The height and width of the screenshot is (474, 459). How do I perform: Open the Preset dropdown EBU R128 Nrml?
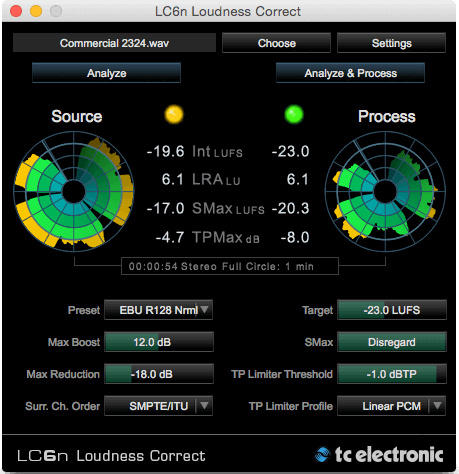pos(158,310)
